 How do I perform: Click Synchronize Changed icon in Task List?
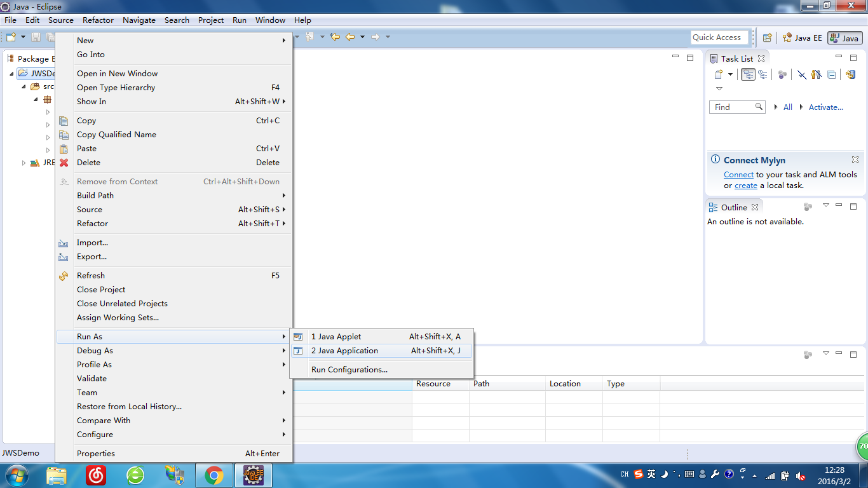tap(851, 74)
